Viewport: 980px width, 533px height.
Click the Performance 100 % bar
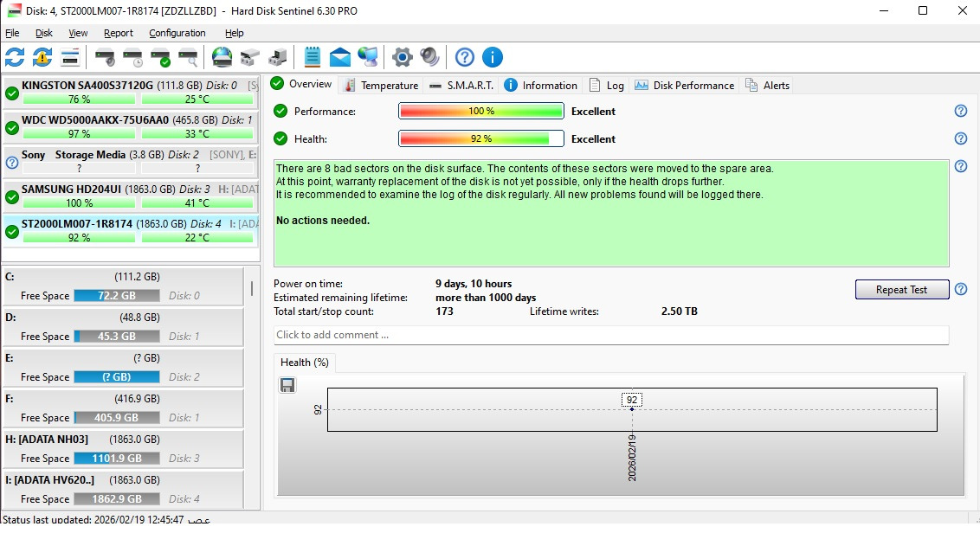(481, 112)
